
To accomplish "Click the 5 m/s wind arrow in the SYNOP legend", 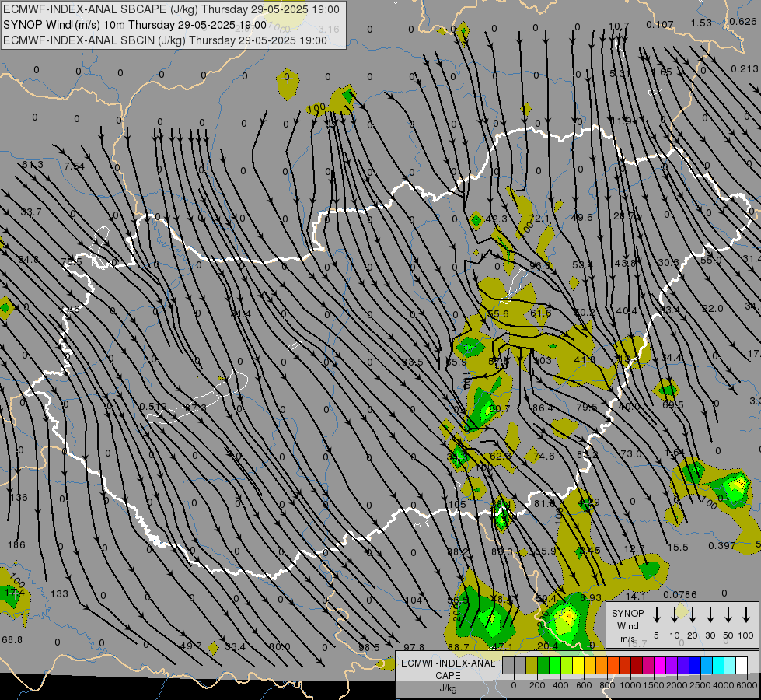I will 657,615.
